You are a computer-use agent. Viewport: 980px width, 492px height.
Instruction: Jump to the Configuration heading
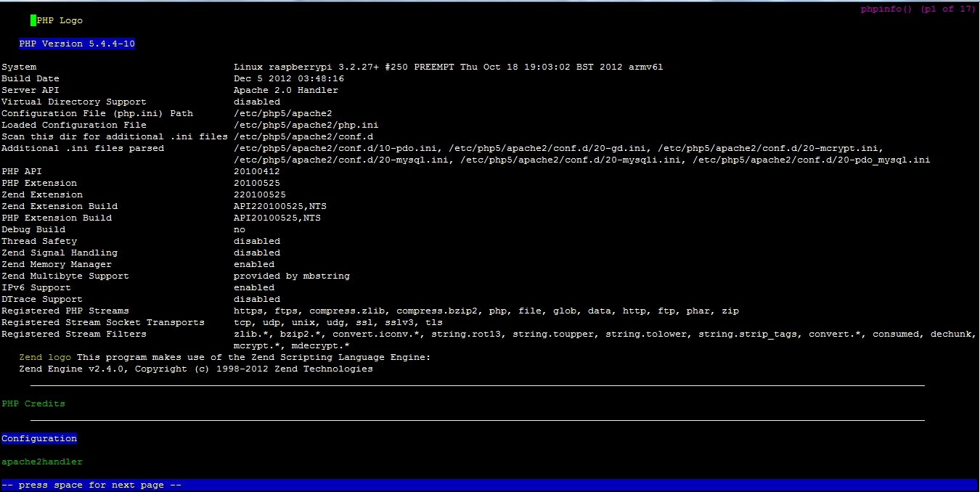tap(39, 438)
